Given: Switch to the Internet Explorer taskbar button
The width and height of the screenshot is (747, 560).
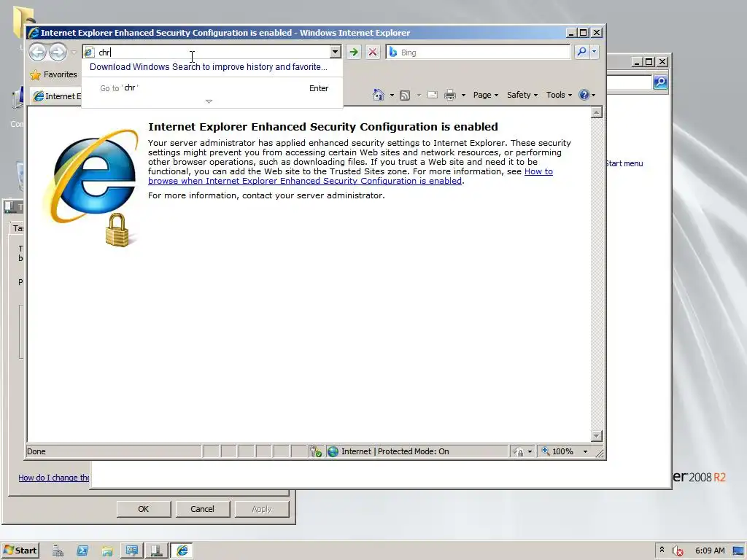Looking at the screenshot, I should click(182, 551).
